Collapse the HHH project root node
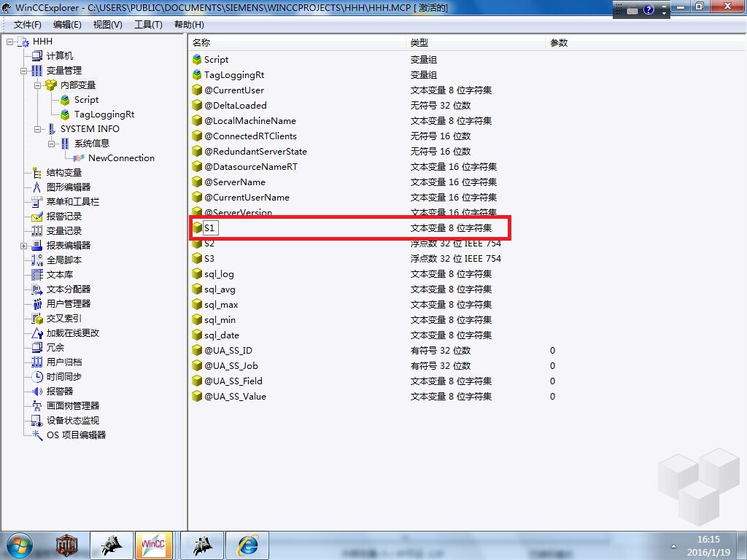Screen dimensions: 747x560 click(9, 42)
